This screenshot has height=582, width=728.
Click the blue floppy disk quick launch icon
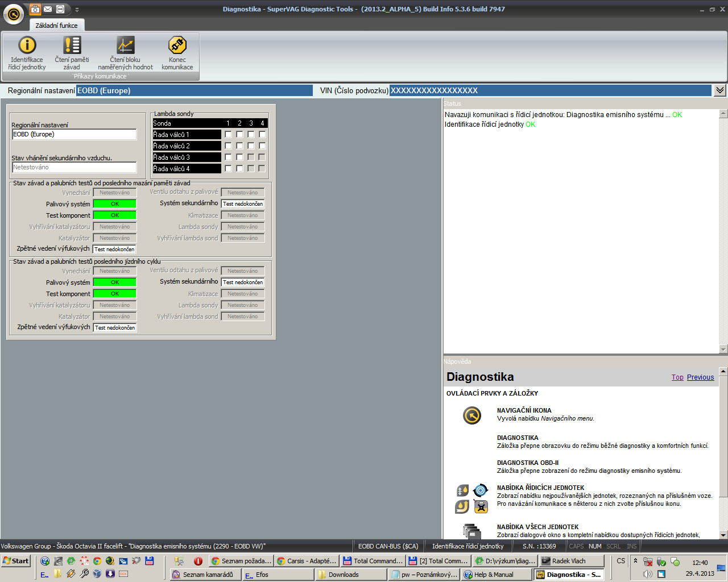coord(150,561)
